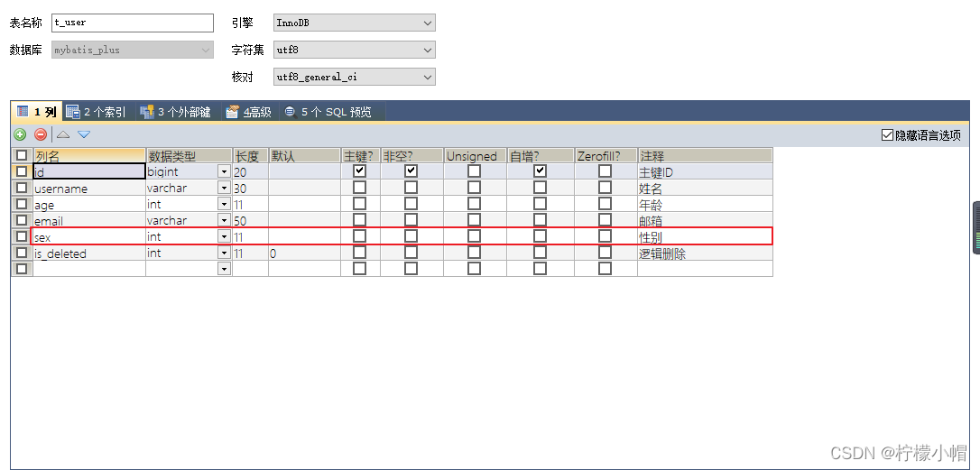
Task: Check 非空 checkbox for is_deleted row
Action: tap(411, 252)
